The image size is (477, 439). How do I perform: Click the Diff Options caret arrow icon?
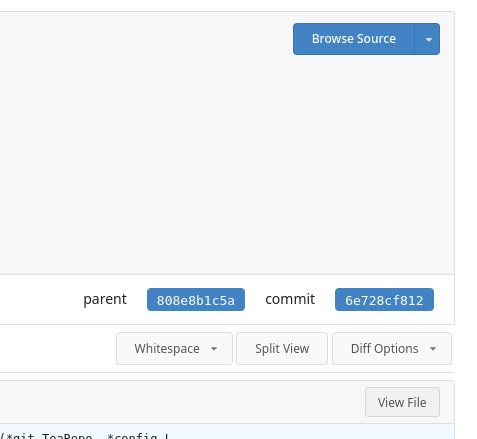pos(433,349)
